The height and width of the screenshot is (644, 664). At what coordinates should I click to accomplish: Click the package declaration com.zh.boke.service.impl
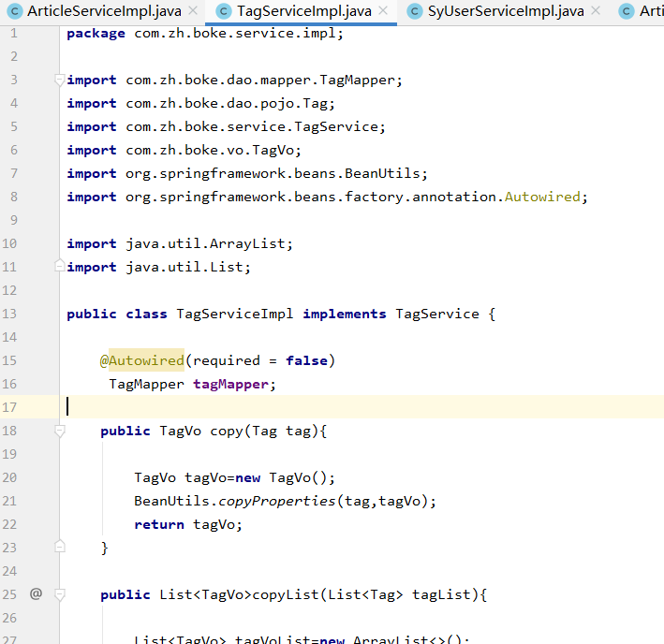click(x=235, y=34)
